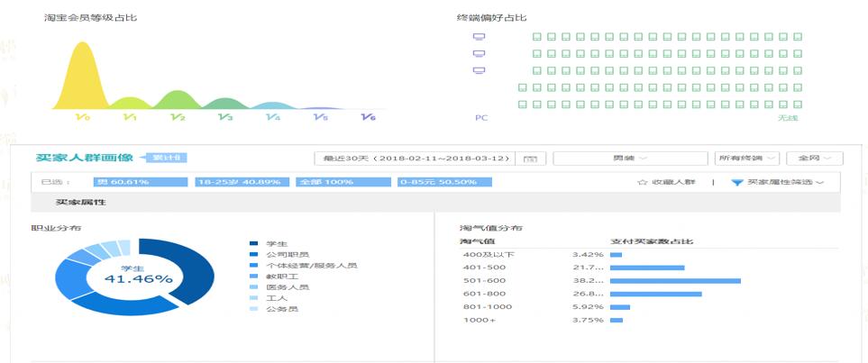Click the 公司职员 legend color swatch
The width and height of the screenshot is (868, 363).
tap(253, 255)
